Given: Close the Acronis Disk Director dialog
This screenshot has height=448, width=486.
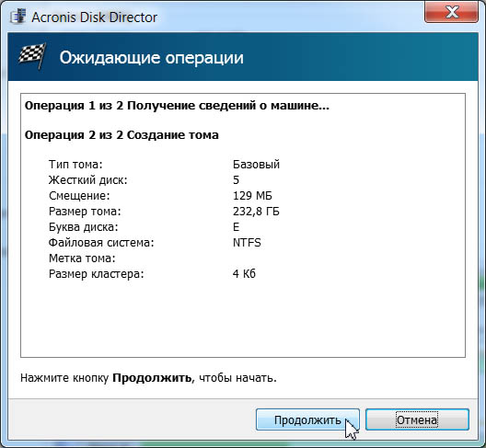Looking at the screenshot, I should click(451, 12).
